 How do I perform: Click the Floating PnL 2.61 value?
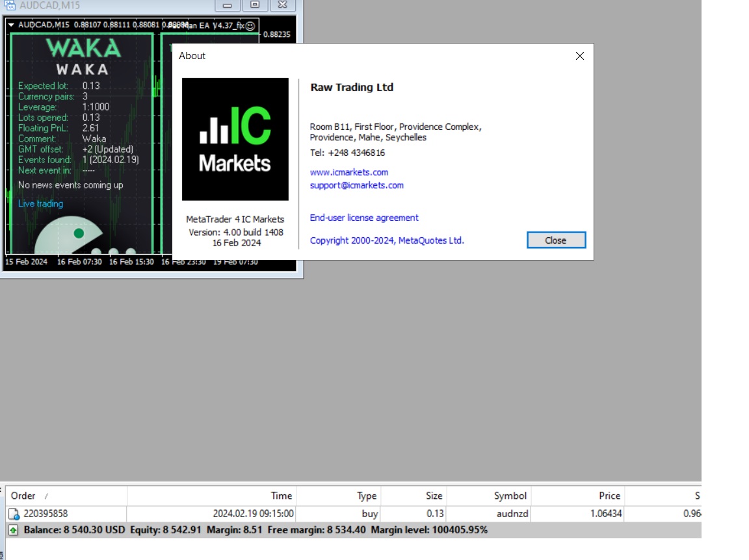click(x=90, y=128)
